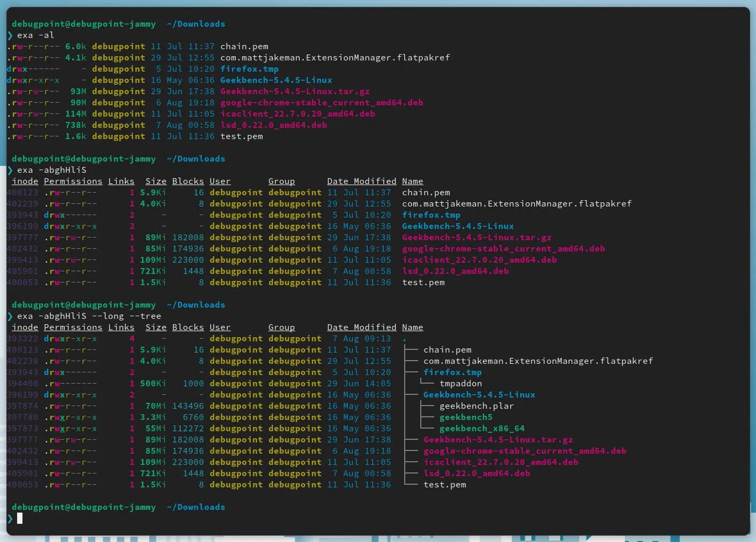
Task: Click tmpaddon under the firefox.tmp branch
Action: tap(460, 383)
